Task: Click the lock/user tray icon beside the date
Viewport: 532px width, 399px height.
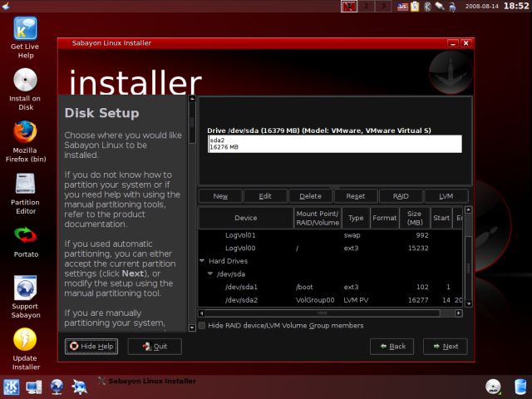Action: (452, 7)
